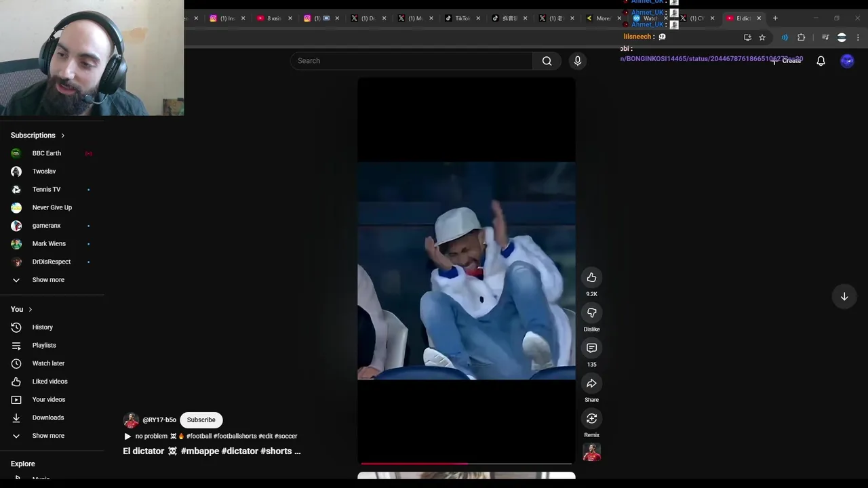The width and height of the screenshot is (868, 488).
Task: Pause the playing short video
Action: point(466,270)
